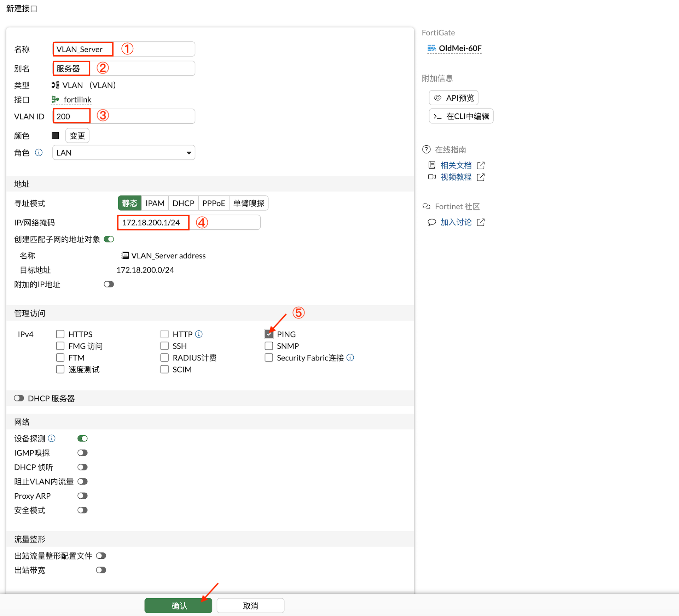Switch addressing mode to DHCP

pyautogui.click(x=183, y=203)
